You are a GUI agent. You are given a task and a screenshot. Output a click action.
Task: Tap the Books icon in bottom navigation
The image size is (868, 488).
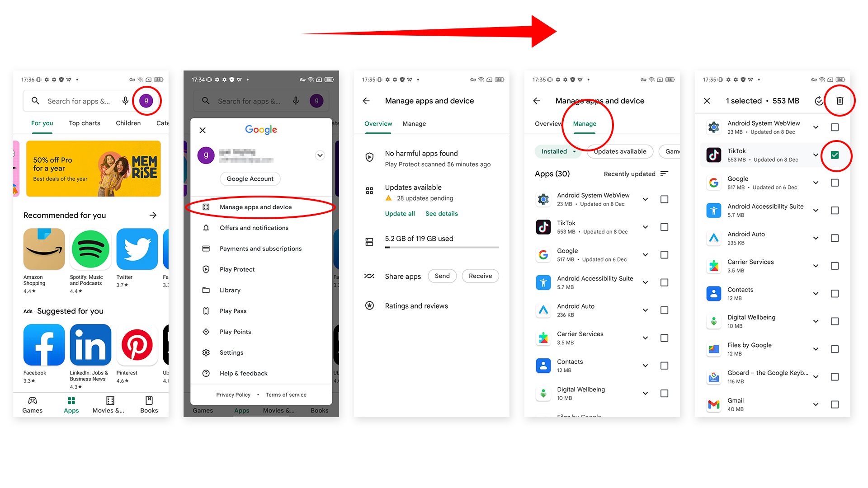tap(149, 400)
